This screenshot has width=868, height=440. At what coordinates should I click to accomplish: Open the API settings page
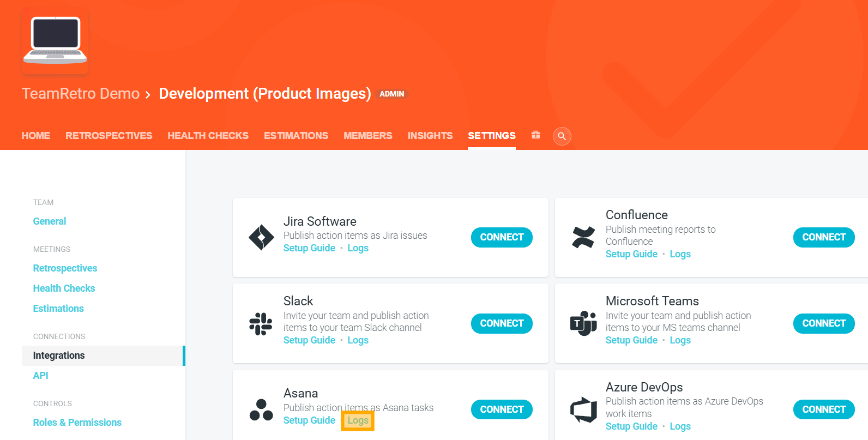click(x=41, y=376)
